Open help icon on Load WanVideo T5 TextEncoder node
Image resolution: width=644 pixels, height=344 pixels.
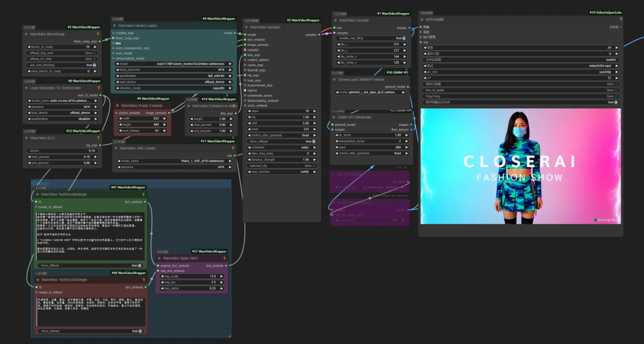(x=98, y=88)
